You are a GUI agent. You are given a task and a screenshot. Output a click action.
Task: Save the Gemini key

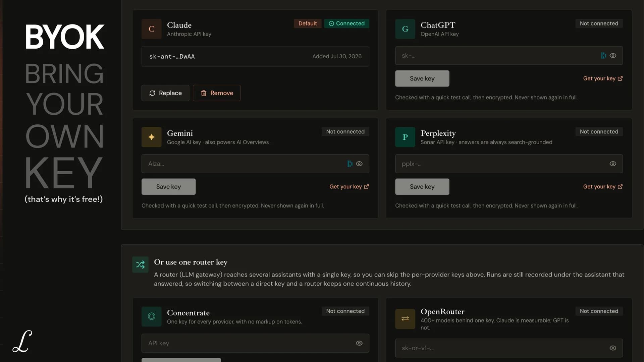(x=169, y=187)
